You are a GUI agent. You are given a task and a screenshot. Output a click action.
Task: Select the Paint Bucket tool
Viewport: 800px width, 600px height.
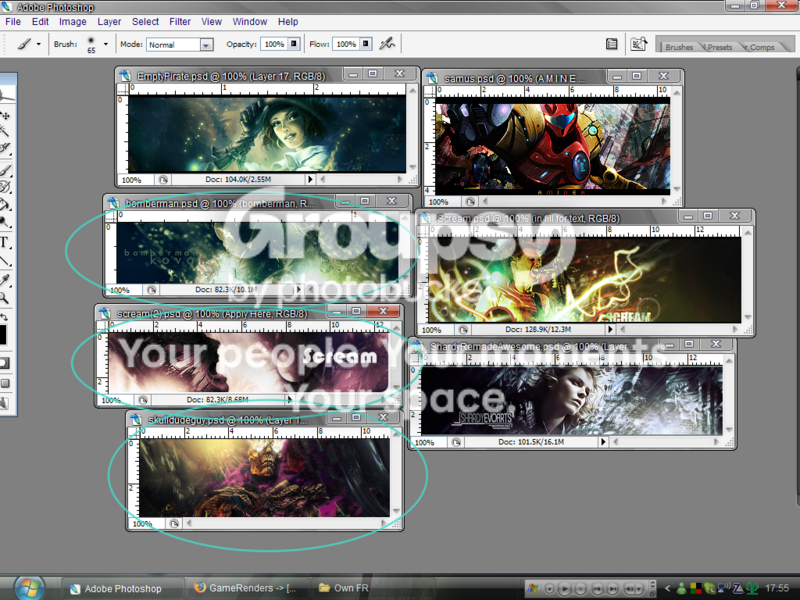pyautogui.click(x=5, y=205)
